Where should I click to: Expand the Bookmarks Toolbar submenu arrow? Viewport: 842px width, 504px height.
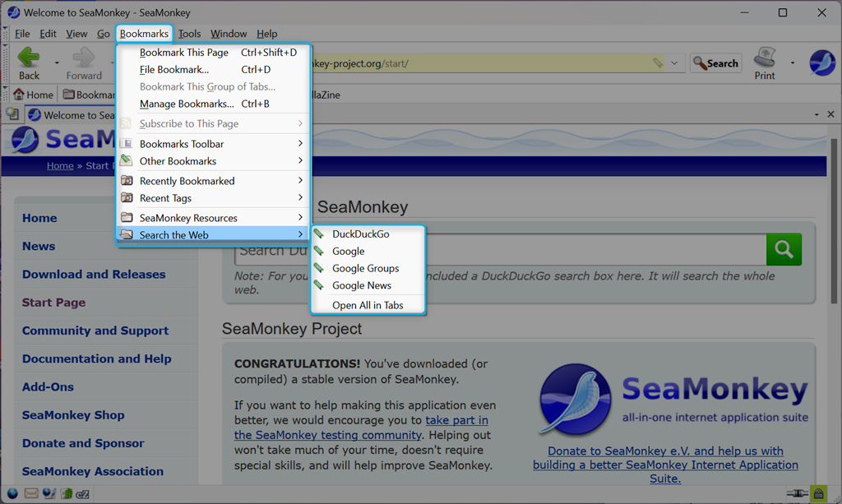pyautogui.click(x=300, y=143)
